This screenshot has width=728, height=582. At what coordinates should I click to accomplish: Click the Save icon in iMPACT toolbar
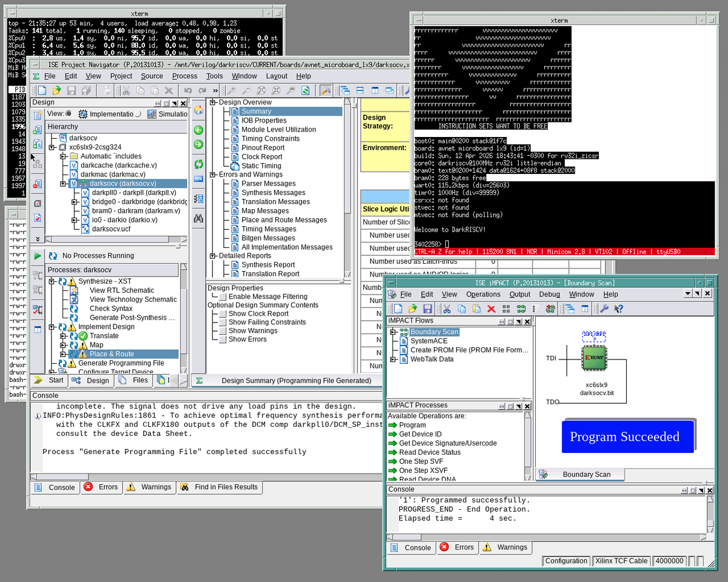tap(427, 309)
